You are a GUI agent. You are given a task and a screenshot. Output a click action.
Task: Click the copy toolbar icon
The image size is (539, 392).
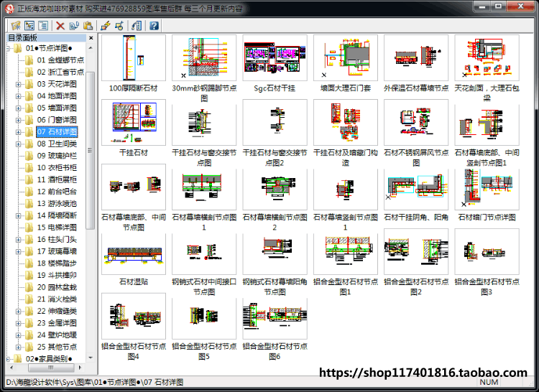[x=74, y=25]
